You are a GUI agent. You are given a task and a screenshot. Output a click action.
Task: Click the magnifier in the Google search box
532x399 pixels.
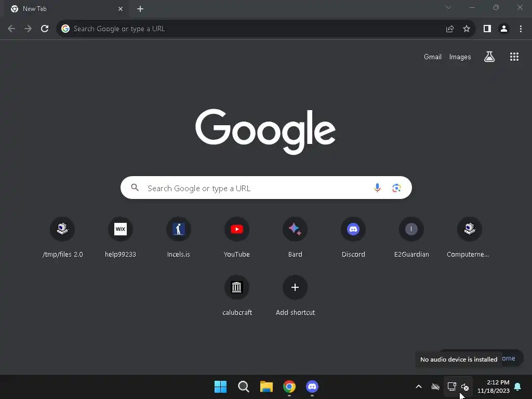coord(135,187)
